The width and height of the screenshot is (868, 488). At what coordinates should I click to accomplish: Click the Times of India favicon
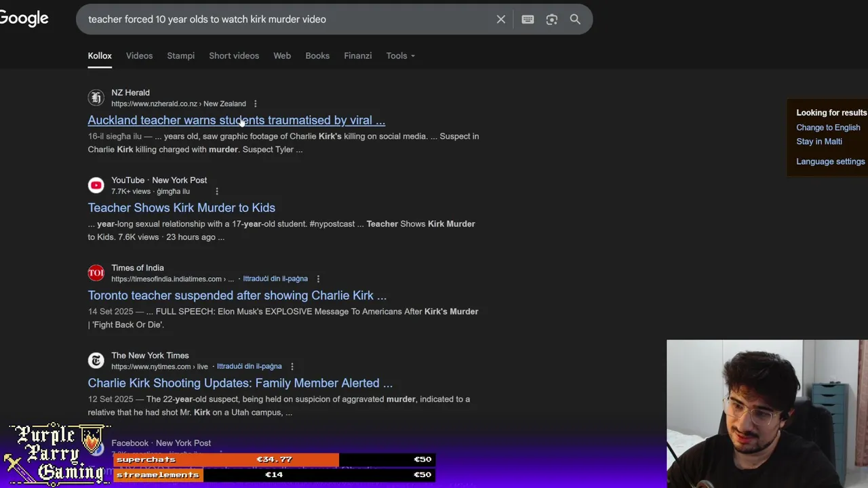(96, 273)
